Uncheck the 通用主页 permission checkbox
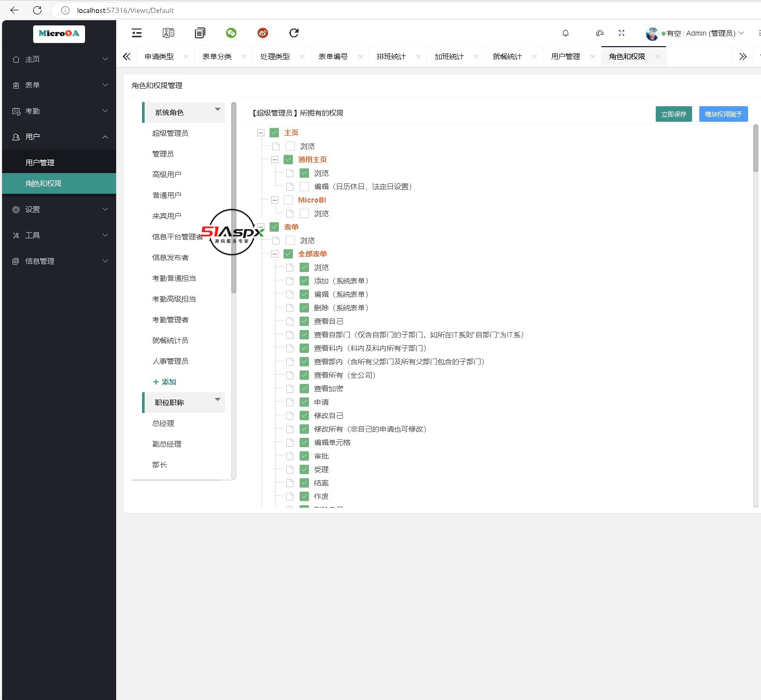 click(288, 160)
